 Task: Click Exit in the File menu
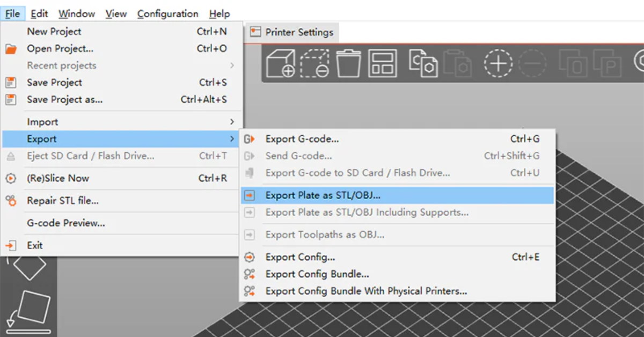pos(35,245)
